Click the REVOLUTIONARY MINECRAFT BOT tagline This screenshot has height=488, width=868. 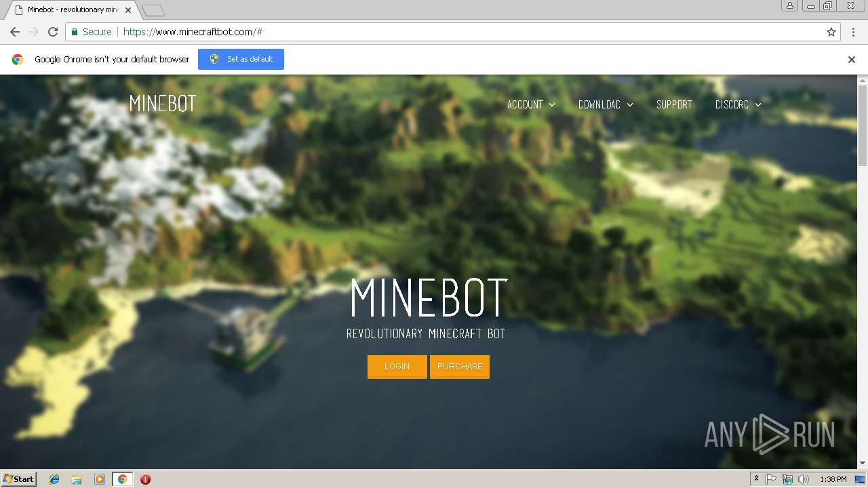click(426, 333)
